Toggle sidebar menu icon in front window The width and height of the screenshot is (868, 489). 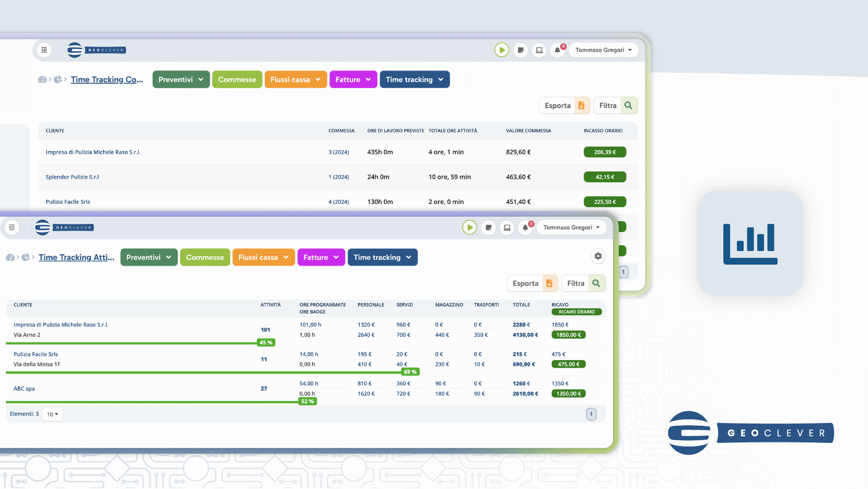click(12, 228)
